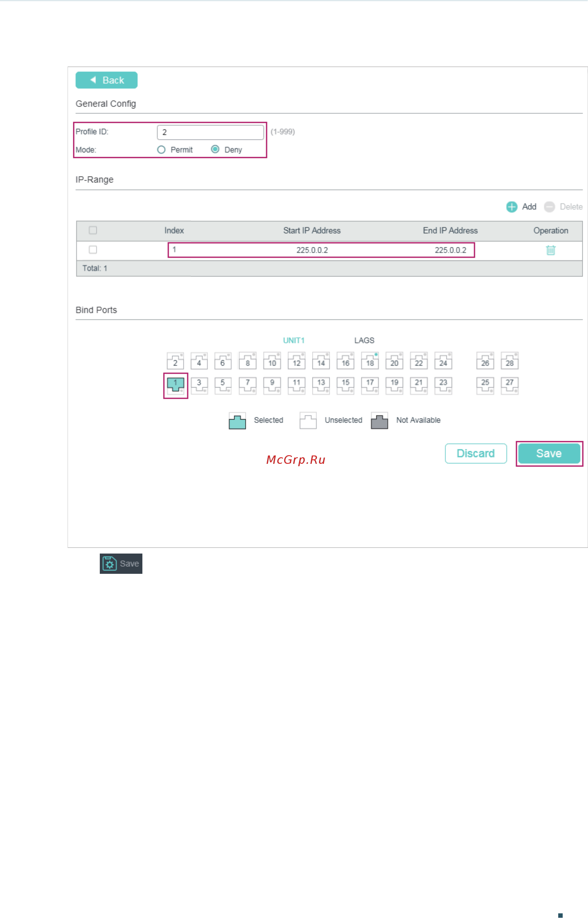
Task: Select port 25 in Bind Ports
Action: coord(485,385)
